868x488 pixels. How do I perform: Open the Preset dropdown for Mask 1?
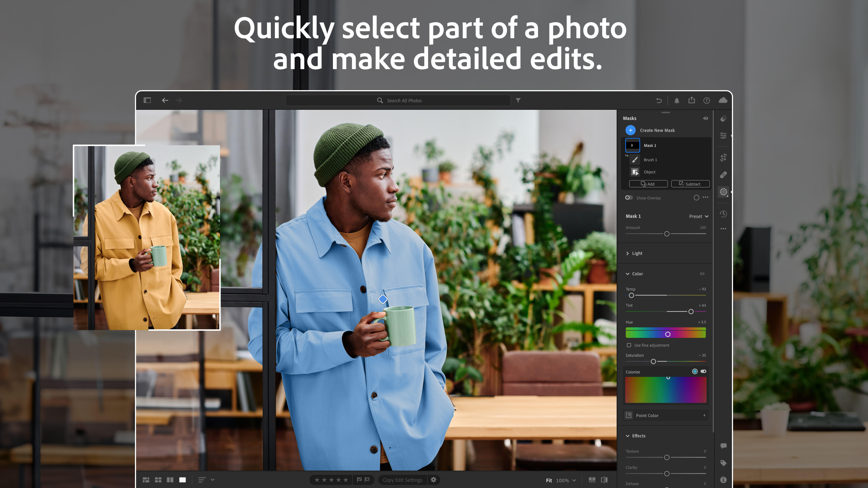coord(698,216)
